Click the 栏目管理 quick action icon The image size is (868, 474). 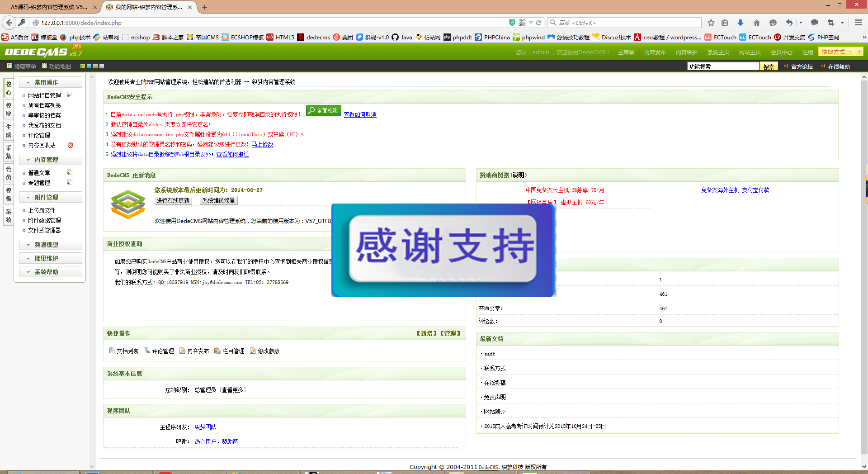(x=217, y=351)
